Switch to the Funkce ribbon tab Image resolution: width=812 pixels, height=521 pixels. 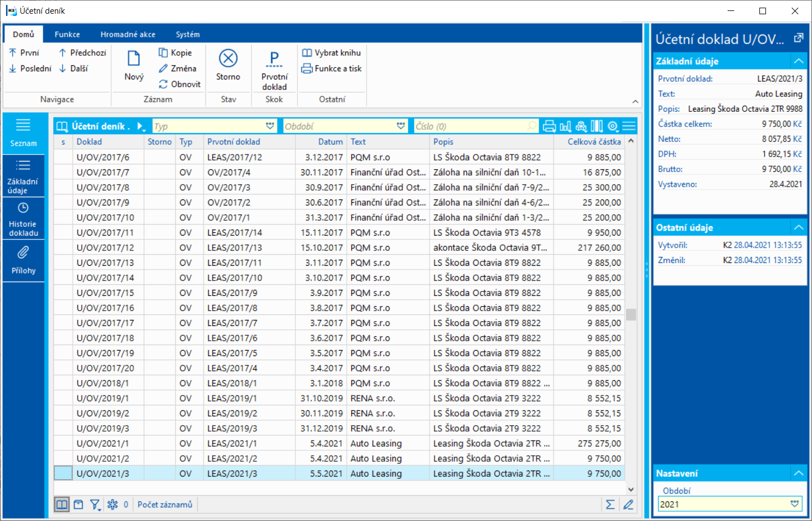coord(67,35)
